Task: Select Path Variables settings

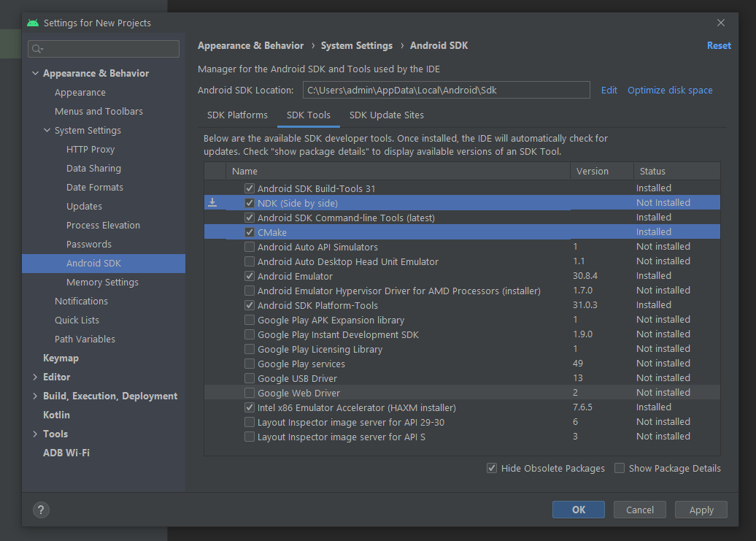Action: coord(85,339)
